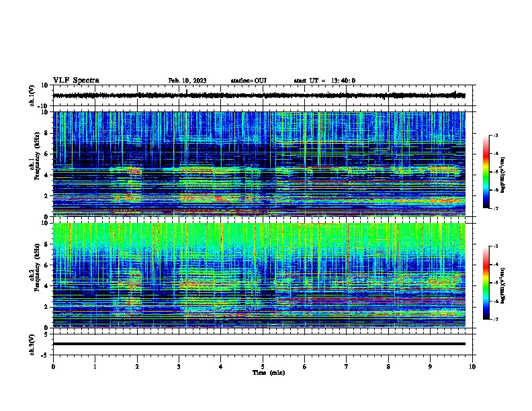Click the "station=OUI" header label
532x411 pixels.
[x=249, y=81]
